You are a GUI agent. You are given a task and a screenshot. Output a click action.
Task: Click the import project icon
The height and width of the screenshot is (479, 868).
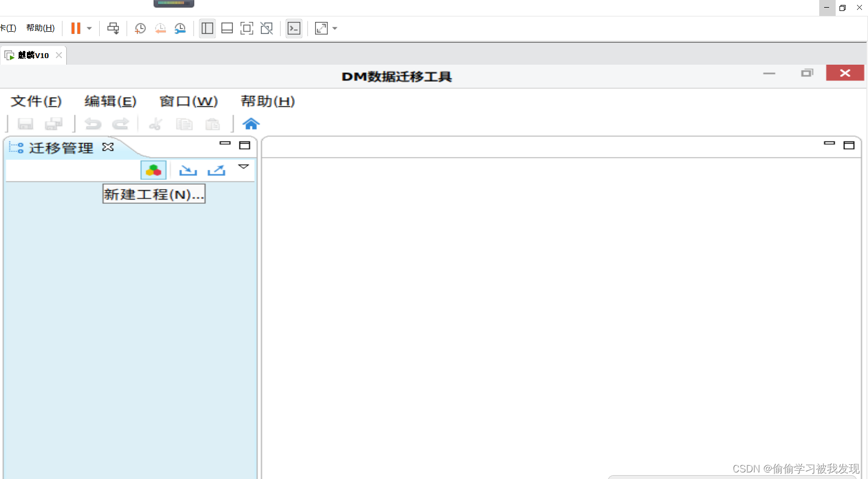[188, 170]
